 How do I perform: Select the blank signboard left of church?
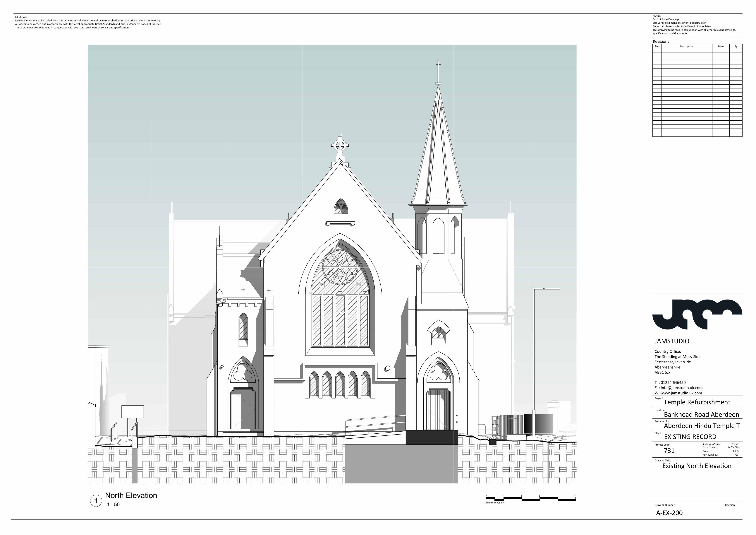click(x=133, y=412)
